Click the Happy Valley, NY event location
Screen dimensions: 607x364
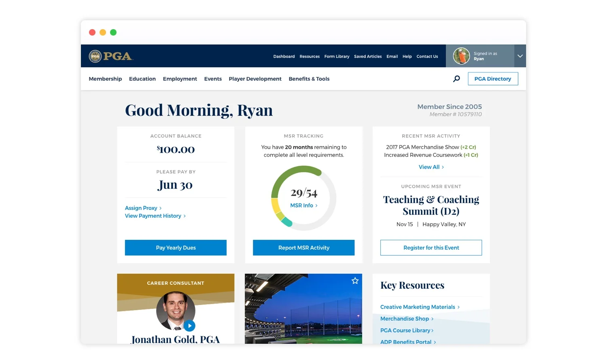point(444,224)
